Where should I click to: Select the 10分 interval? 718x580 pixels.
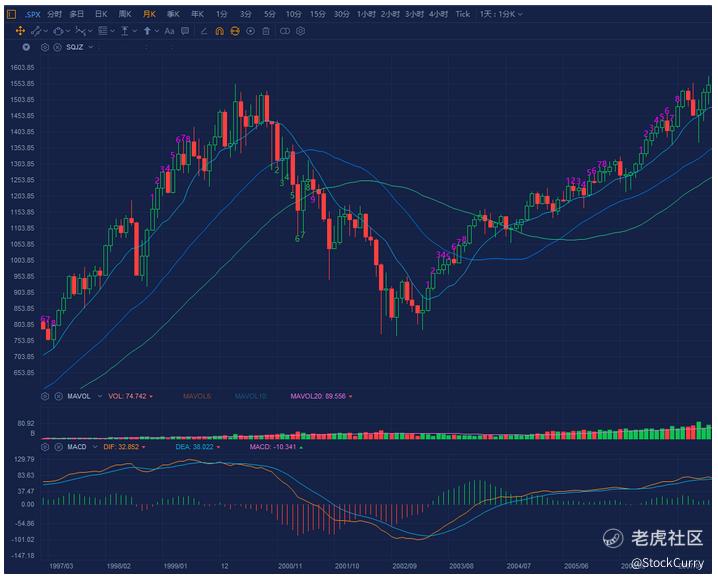coord(294,14)
